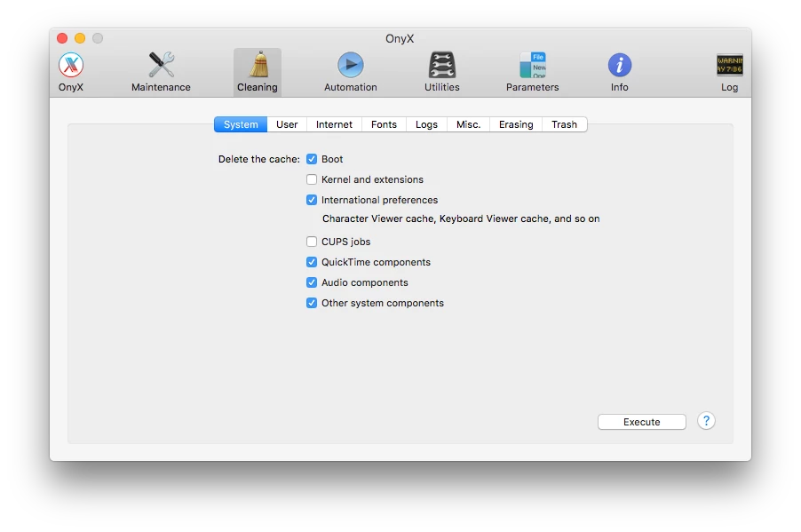Image resolution: width=801 pixels, height=532 pixels.
Task: Enable the CUPS jobs checkbox
Action: click(x=312, y=242)
